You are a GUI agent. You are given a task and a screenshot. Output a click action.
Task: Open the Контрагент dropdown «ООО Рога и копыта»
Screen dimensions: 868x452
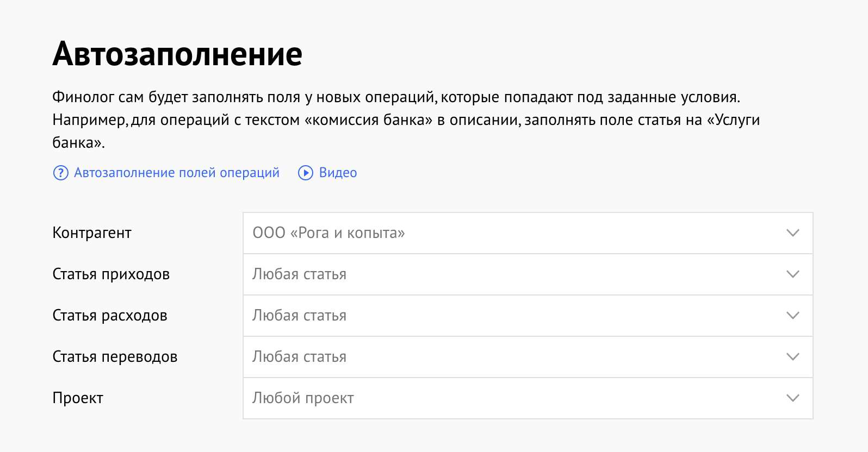pyautogui.click(x=528, y=233)
